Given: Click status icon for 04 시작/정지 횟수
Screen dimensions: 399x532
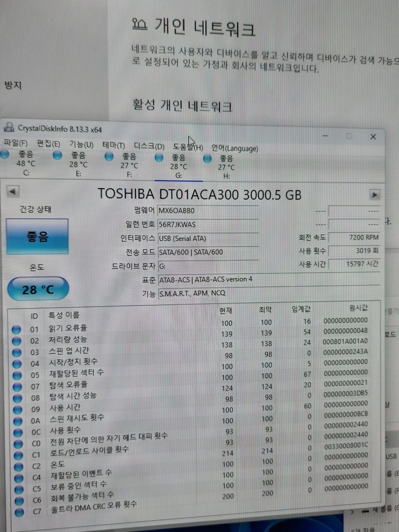Looking at the screenshot, I should [x=17, y=364].
